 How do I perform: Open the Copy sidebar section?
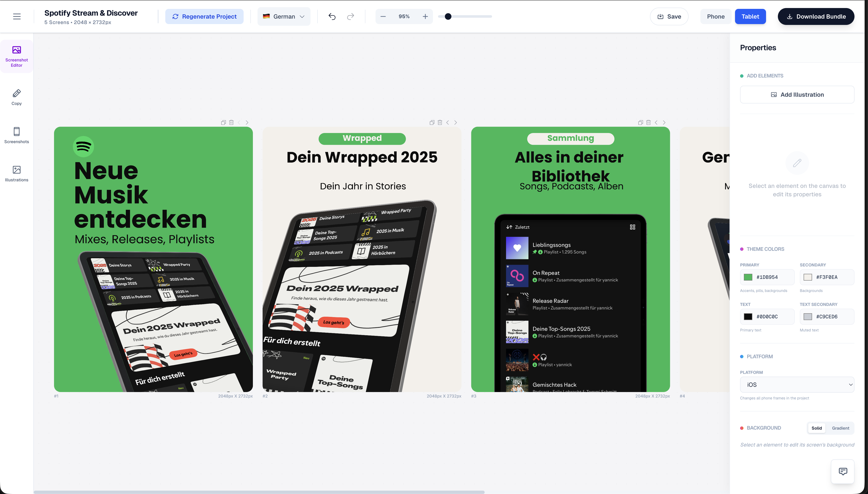[17, 97]
